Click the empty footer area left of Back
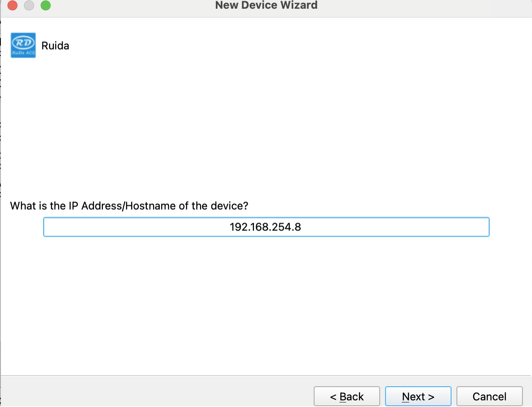Screen dimensions: 532x407 (158, 392)
